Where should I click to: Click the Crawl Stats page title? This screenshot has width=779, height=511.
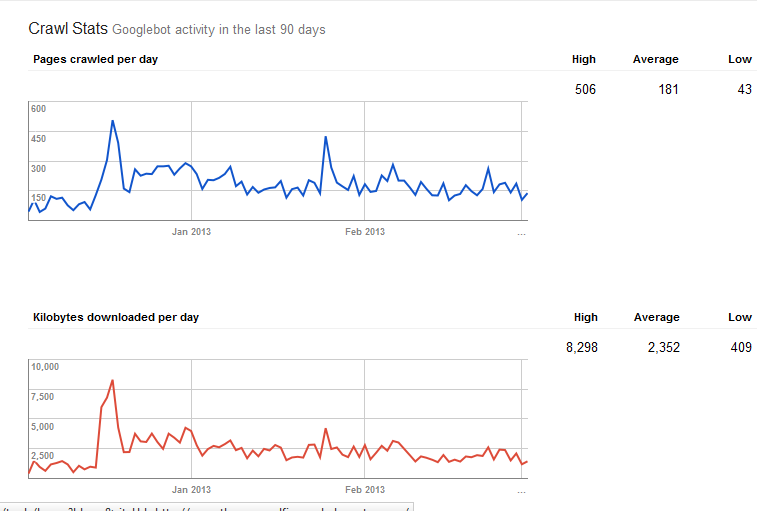point(67,29)
